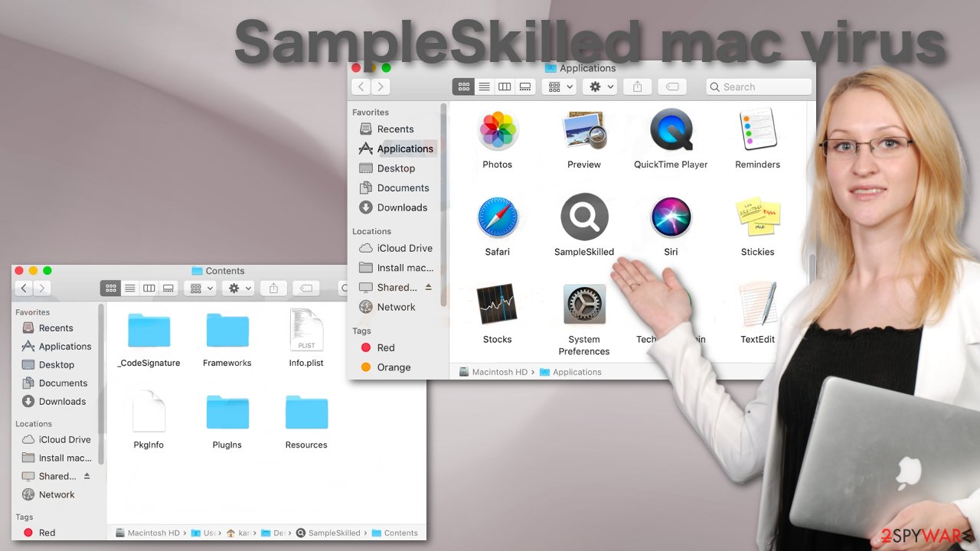Image resolution: width=980 pixels, height=551 pixels.
Task: Go forward in Applications window
Action: pyautogui.click(x=381, y=87)
